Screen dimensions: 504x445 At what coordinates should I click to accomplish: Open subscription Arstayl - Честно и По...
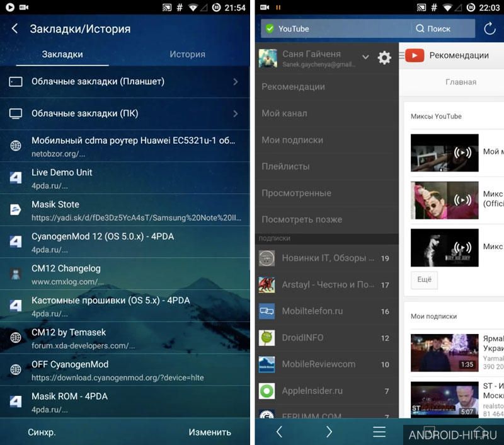click(x=327, y=284)
